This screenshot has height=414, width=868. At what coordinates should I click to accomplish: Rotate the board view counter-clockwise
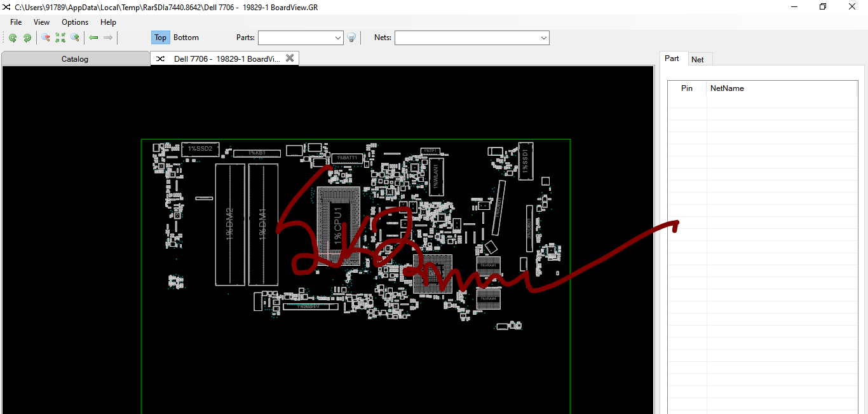13,38
